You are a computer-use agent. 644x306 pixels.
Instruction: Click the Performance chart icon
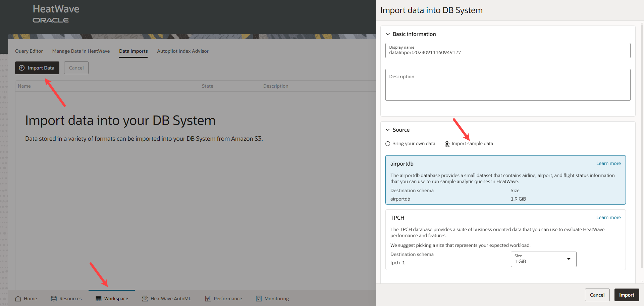click(x=208, y=299)
